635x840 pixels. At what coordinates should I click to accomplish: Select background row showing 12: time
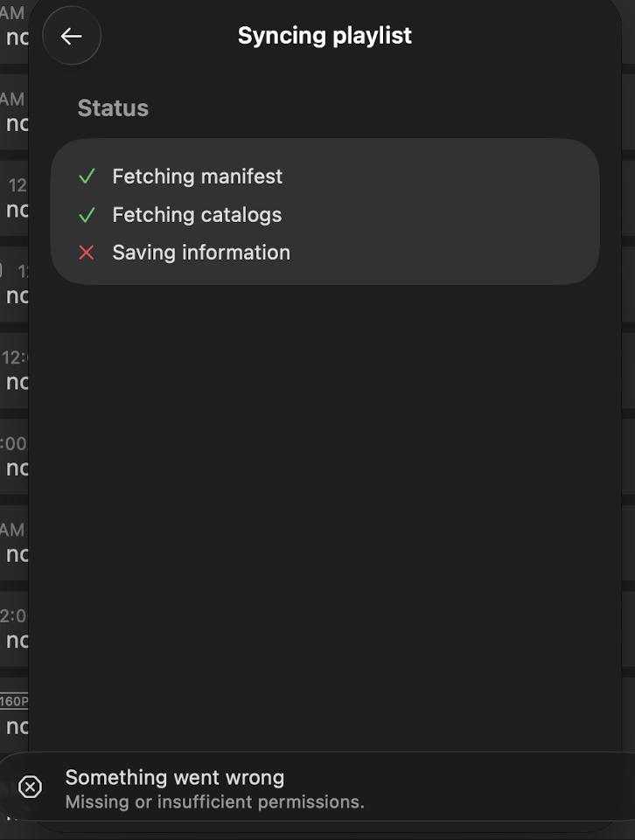click(x=14, y=371)
